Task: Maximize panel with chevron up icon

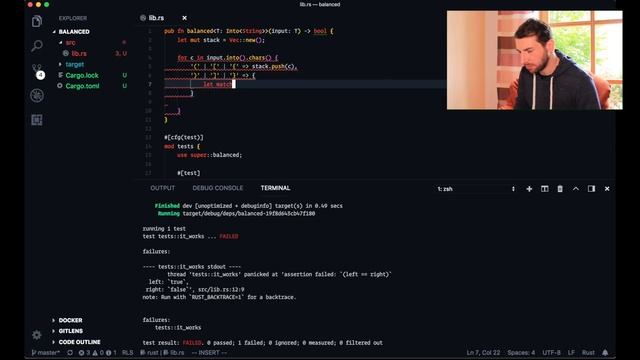Action: click(576, 189)
